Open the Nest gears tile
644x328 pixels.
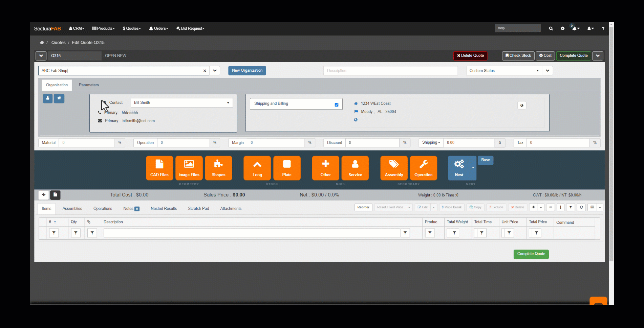tap(459, 168)
